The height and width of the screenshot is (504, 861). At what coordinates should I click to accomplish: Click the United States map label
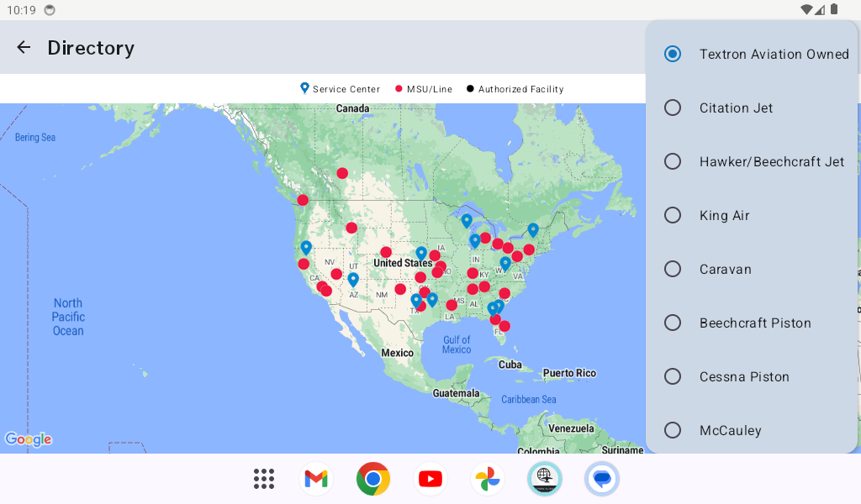[403, 263]
